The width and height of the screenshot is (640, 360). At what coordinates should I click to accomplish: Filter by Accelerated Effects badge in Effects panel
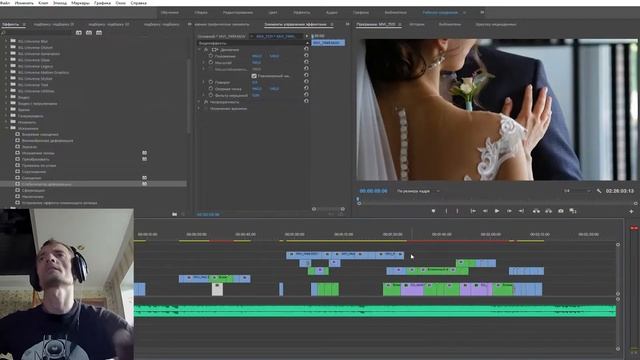tap(79, 32)
